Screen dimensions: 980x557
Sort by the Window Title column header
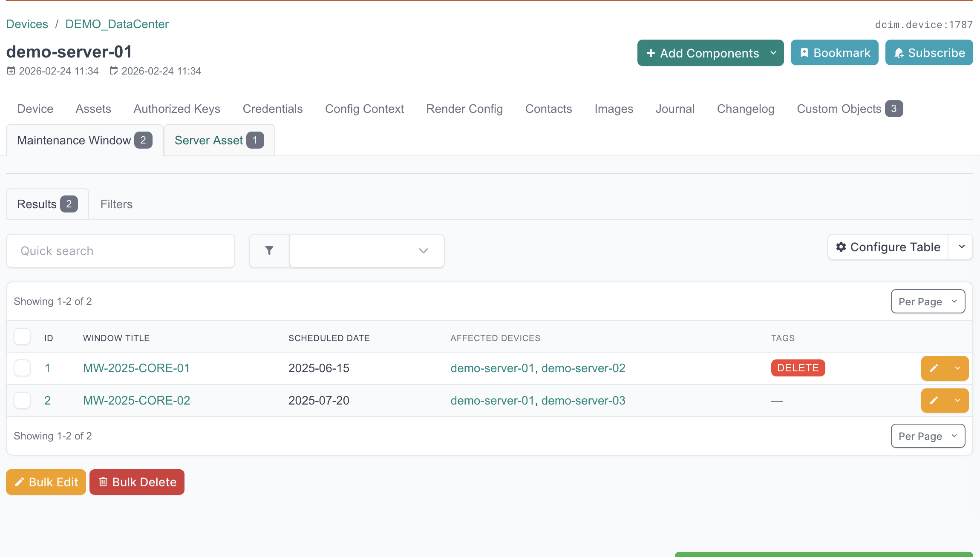[x=116, y=338]
